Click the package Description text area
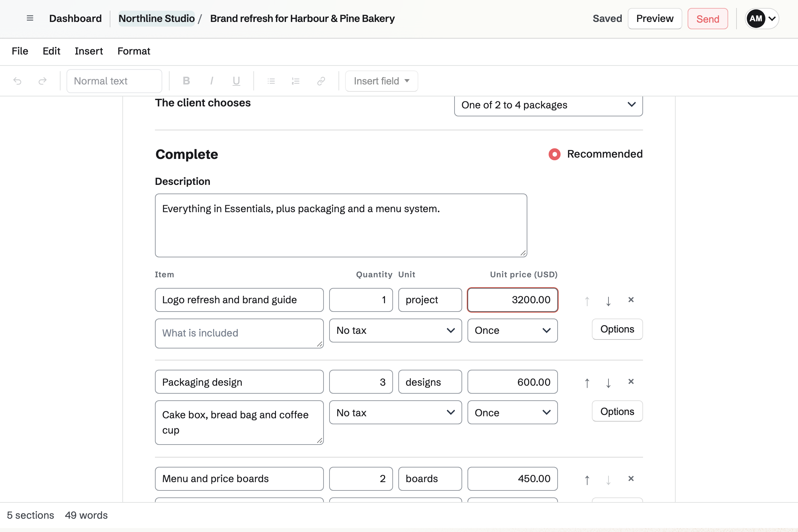Viewport: 798px width, 532px height. [x=341, y=225]
